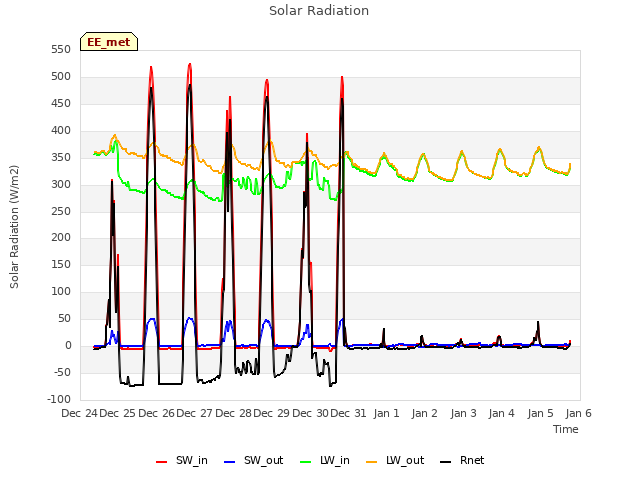The width and height of the screenshot is (640, 480).
Task: Click the 300 y-axis tick label
Action: click(x=61, y=184)
